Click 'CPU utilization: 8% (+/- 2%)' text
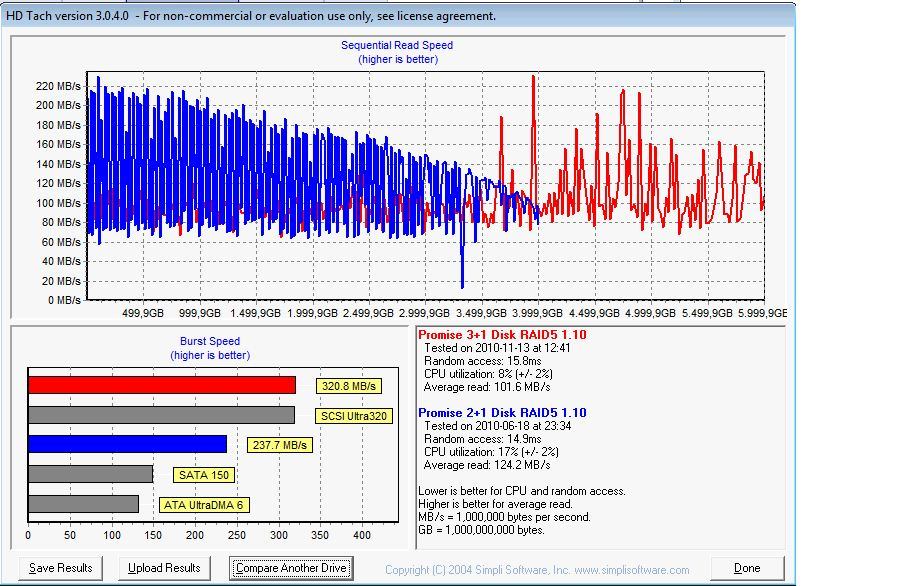 (x=488, y=374)
